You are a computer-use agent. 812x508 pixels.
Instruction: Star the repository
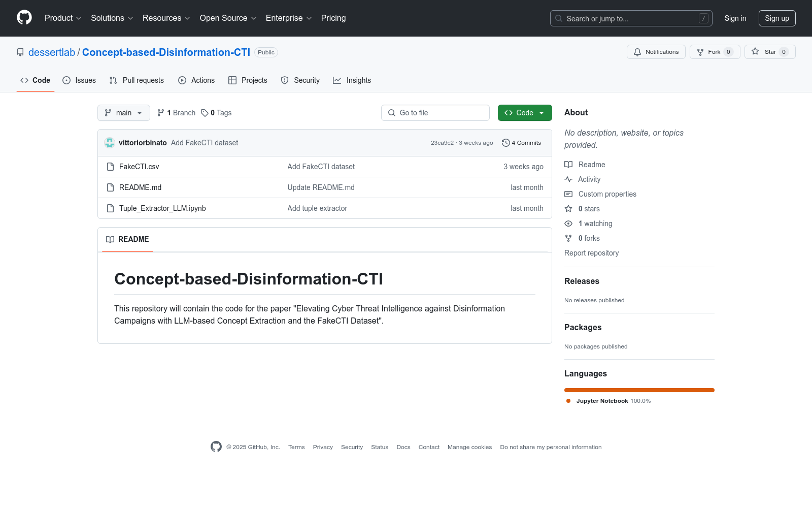click(x=770, y=52)
